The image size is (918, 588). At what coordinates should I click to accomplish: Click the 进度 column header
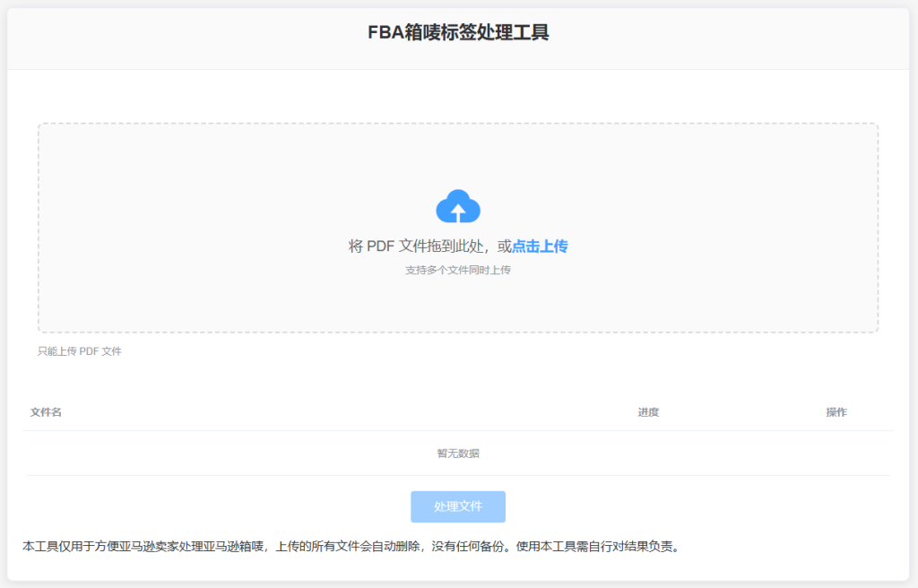648,412
